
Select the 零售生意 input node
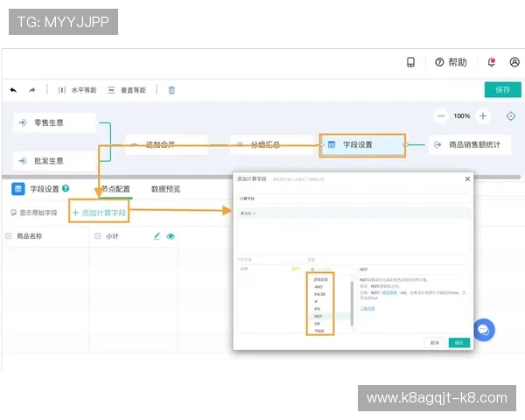[54, 122]
